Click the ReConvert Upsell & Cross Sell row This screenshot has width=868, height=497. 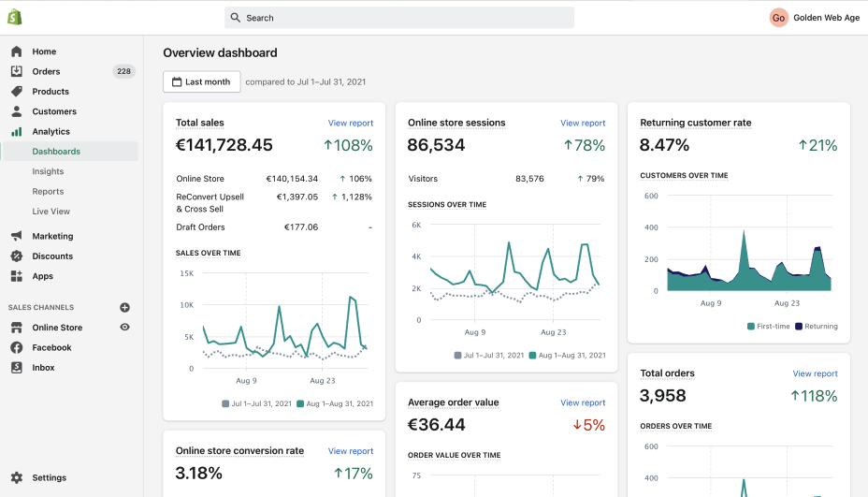click(x=274, y=203)
